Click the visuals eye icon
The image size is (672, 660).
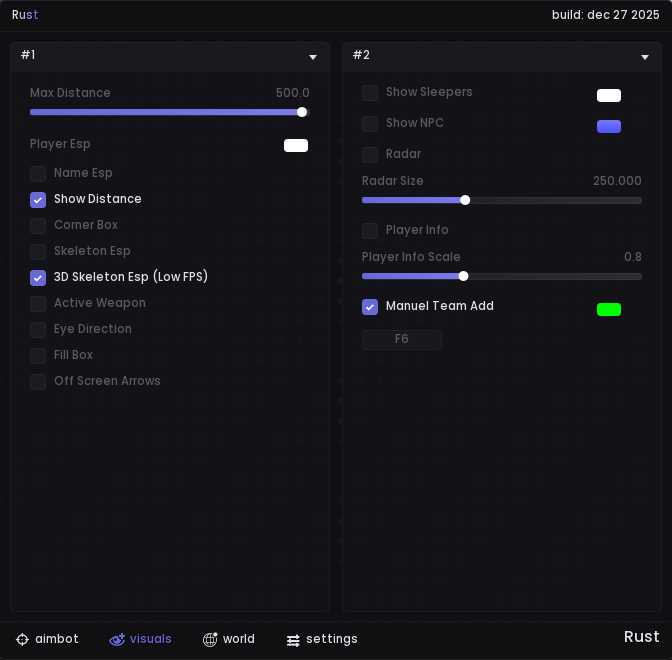[117, 639]
